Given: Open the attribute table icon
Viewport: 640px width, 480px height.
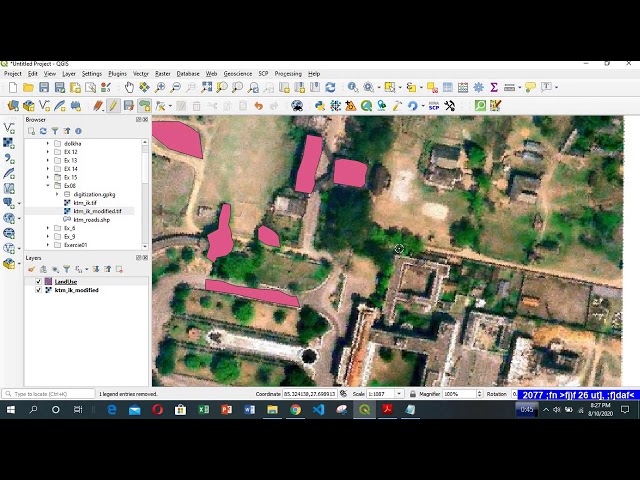Looking at the screenshot, I should tap(447, 87).
